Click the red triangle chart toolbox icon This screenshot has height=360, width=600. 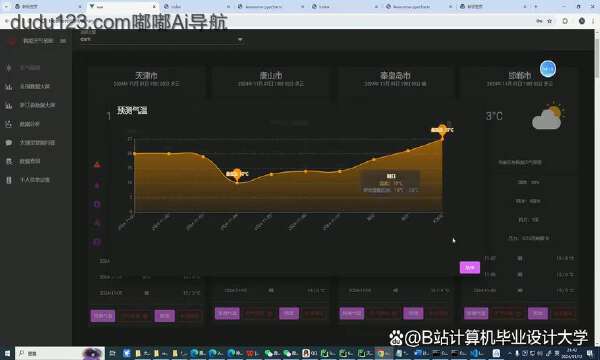click(x=97, y=165)
